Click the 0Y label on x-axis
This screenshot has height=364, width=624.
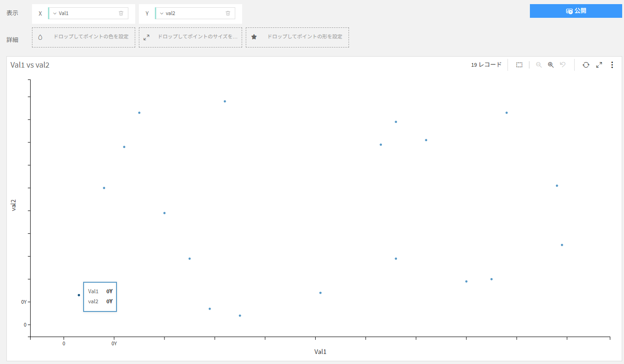[x=114, y=343]
